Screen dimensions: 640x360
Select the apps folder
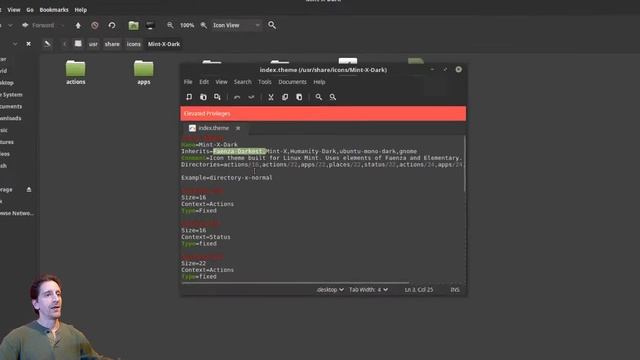point(144,73)
